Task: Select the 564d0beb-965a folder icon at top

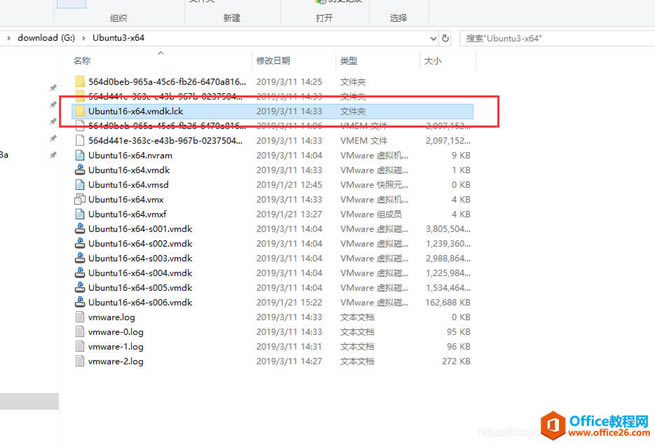Action: pyautogui.click(x=80, y=81)
